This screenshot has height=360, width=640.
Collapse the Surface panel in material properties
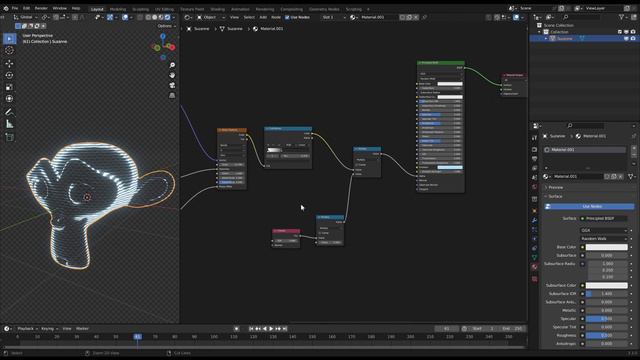click(554, 197)
